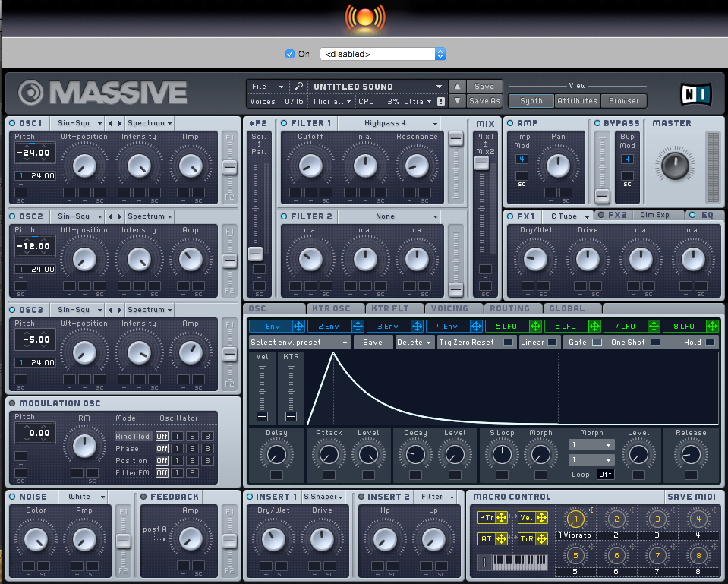
Task: Open OSC1 Sin-Squ wavetable dropdown
Action: click(x=78, y=123)
